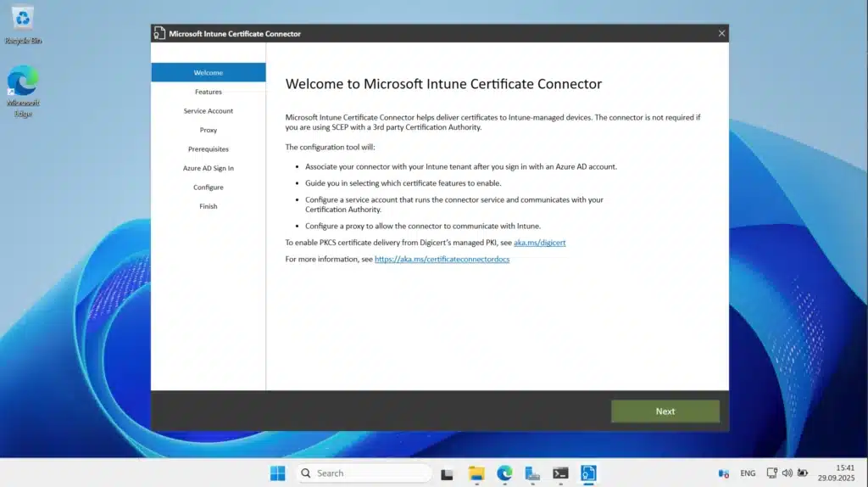Select the Welcome step in sidebar
868x487 pixels.
pyautogui.click(x=209, y=73)
